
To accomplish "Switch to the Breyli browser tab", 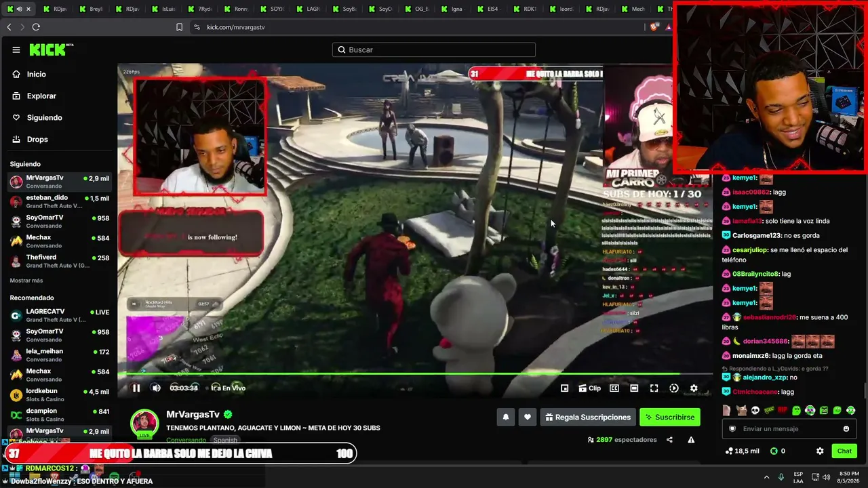I will point(90,9).
